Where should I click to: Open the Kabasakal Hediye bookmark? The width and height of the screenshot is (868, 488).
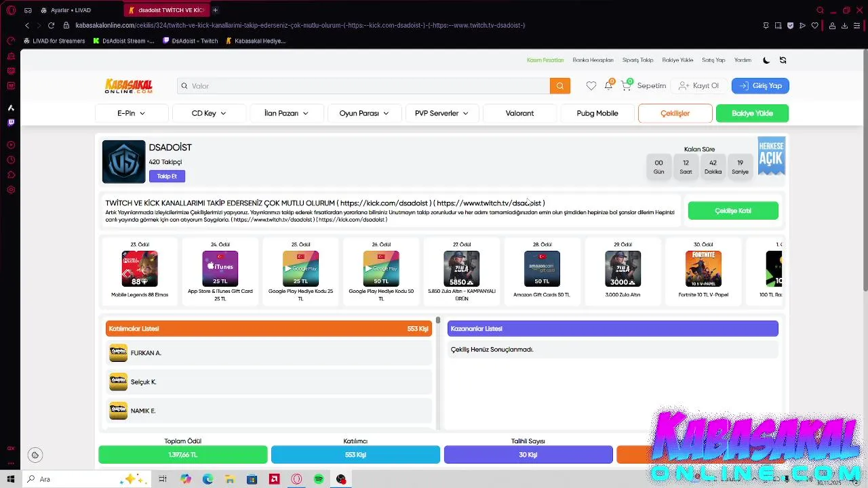(256, 41)
